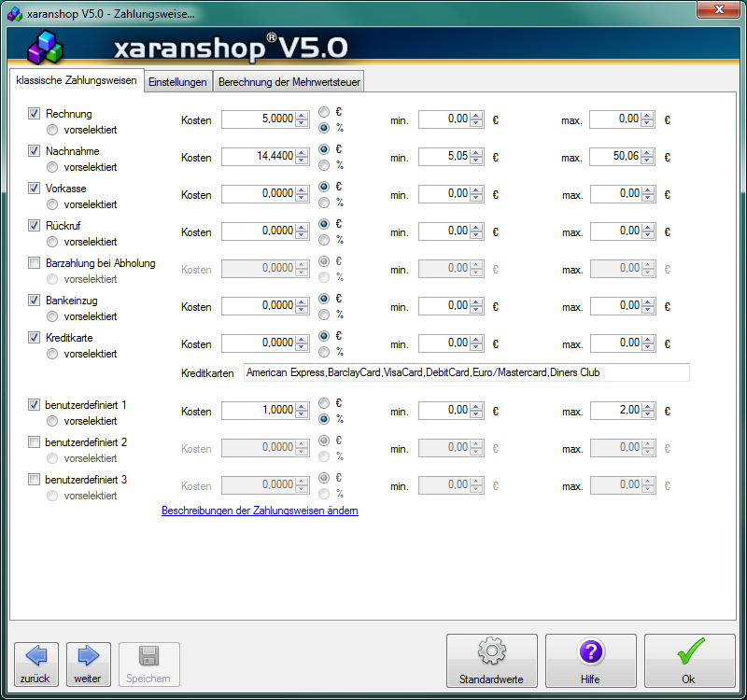This screenshot has height=700, width=747.
Task: Decrease Nachnahme max. with spinner down arrow
Action: point(647,161)
